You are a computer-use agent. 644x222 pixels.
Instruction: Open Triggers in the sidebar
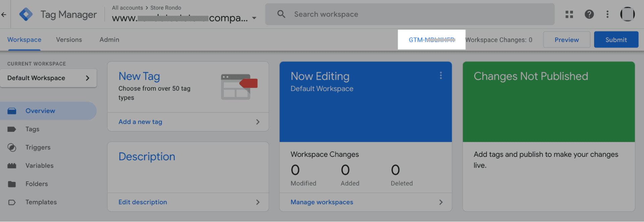(38, 147)
